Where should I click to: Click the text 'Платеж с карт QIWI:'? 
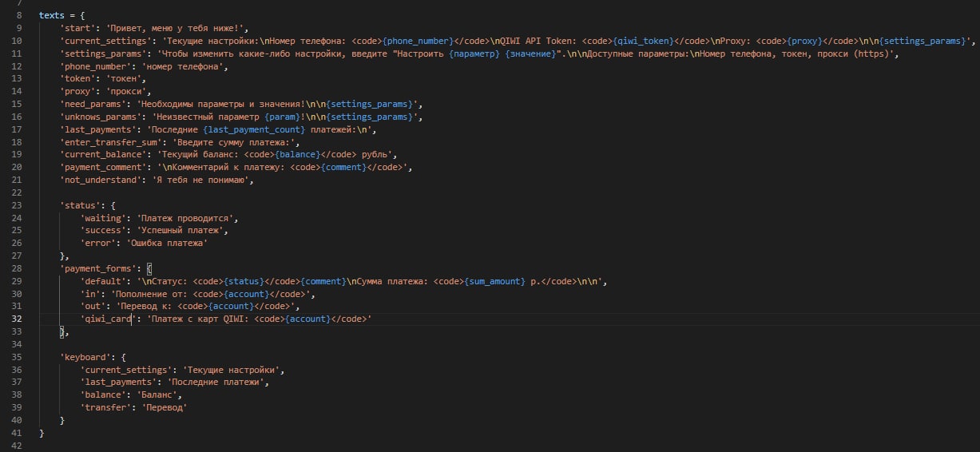(x=200, y=321)
